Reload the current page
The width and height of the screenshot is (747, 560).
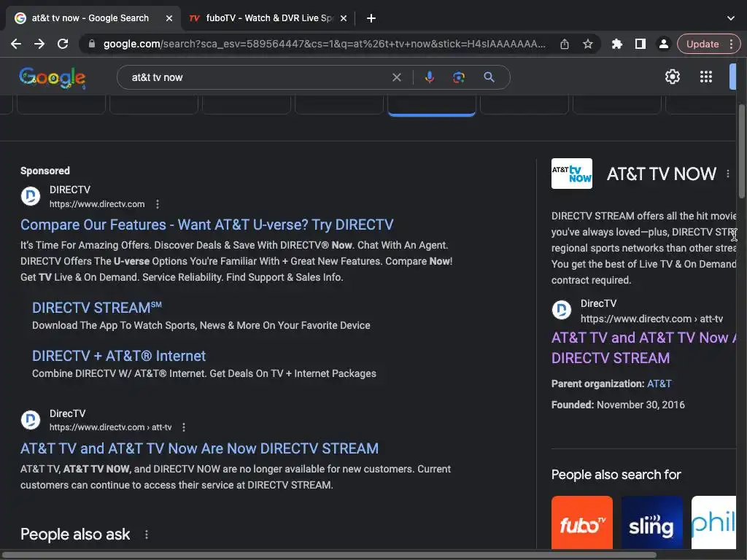tap(63, 44)
